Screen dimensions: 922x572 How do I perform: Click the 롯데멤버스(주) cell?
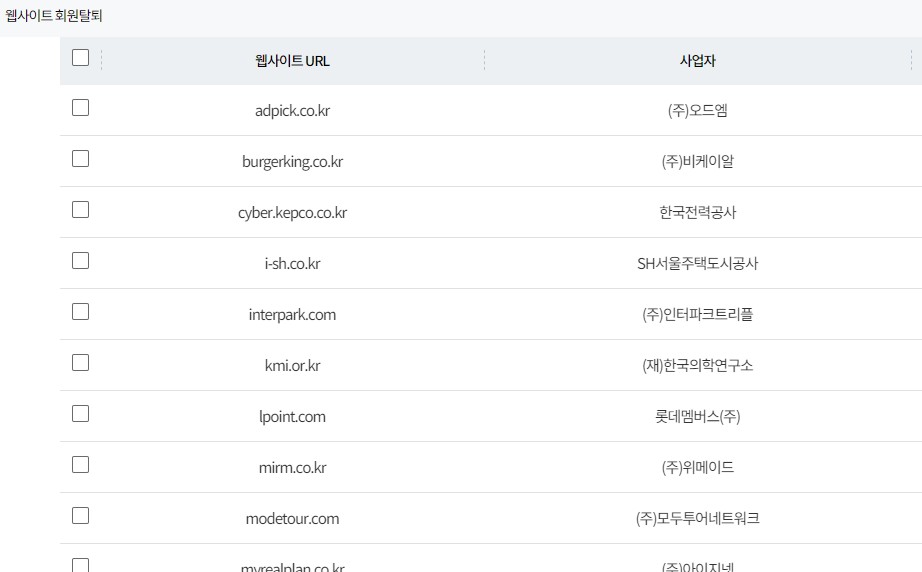coord(697,417)
